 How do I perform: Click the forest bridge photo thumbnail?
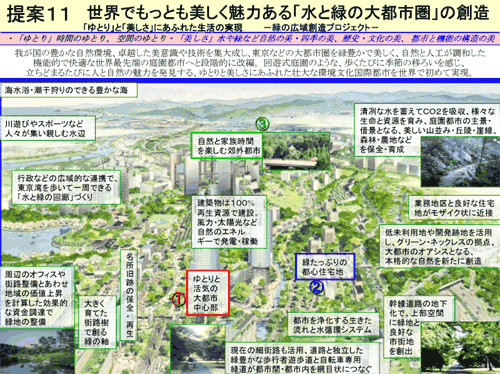[296, 151]
